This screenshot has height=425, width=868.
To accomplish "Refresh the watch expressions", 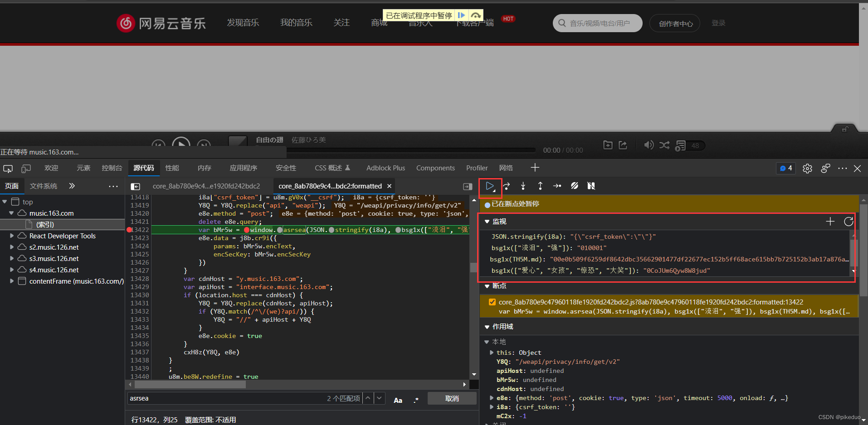I will pos(848,221).
